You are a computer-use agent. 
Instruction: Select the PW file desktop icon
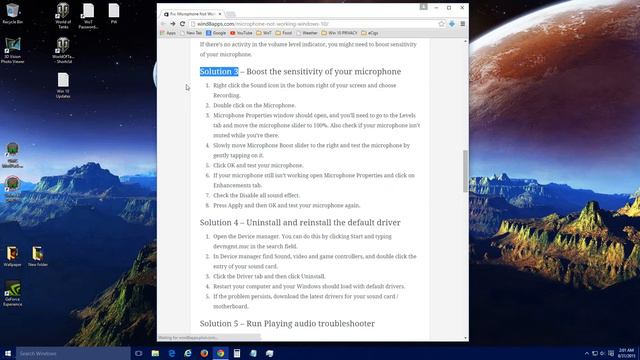tap(114, 13)
